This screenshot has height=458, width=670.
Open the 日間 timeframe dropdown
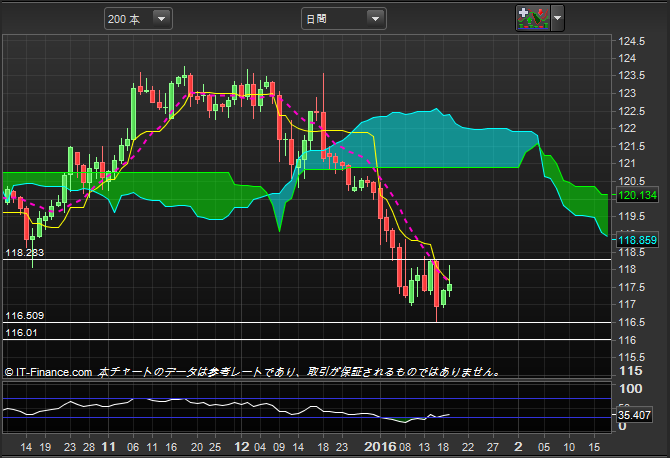[x=344, y=19]
